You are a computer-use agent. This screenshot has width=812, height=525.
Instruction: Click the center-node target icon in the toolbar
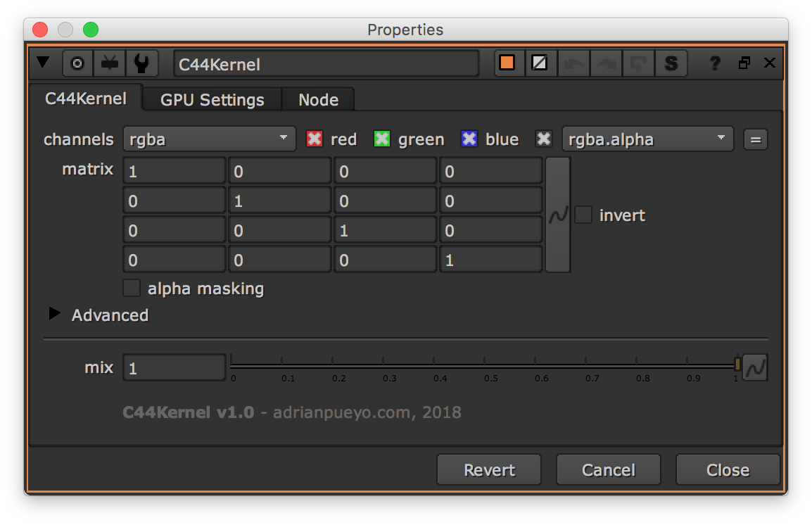[x=77, y=63]
